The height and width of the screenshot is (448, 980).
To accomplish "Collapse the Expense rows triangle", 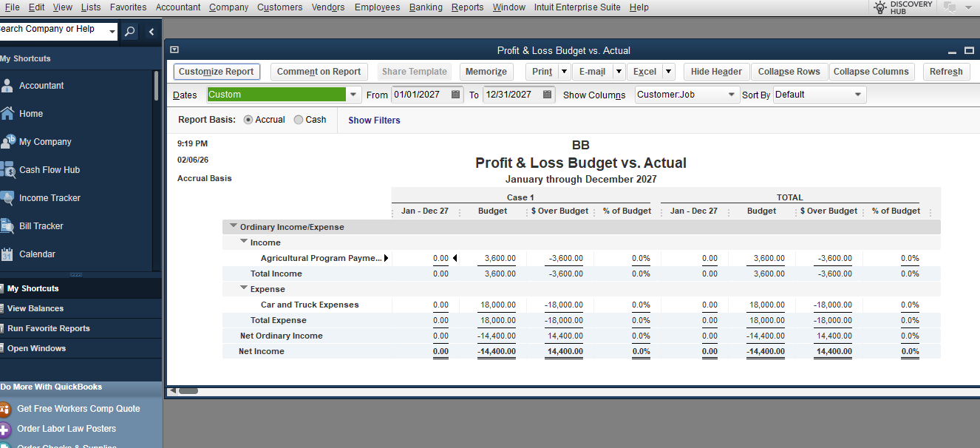I will (244, 288).
